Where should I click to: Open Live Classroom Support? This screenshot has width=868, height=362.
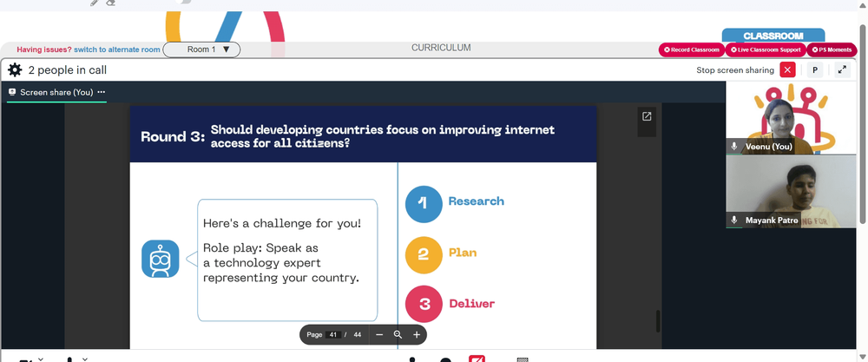click(x=766, y=49)
